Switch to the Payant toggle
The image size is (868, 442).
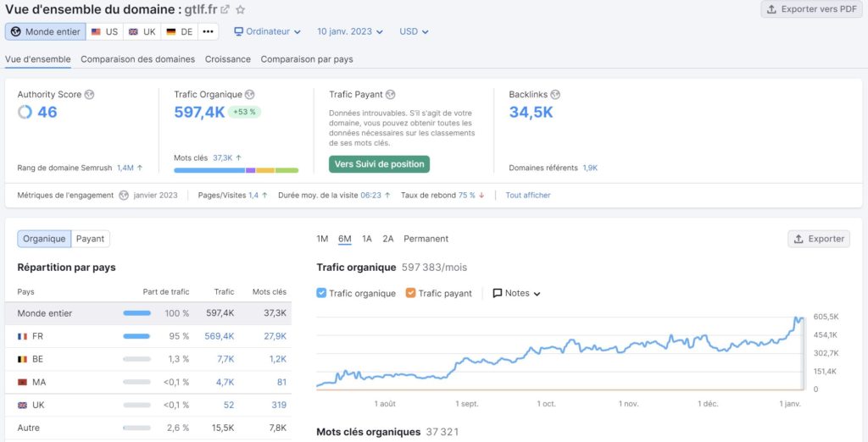pyautogui.click(x=90, y=239)
